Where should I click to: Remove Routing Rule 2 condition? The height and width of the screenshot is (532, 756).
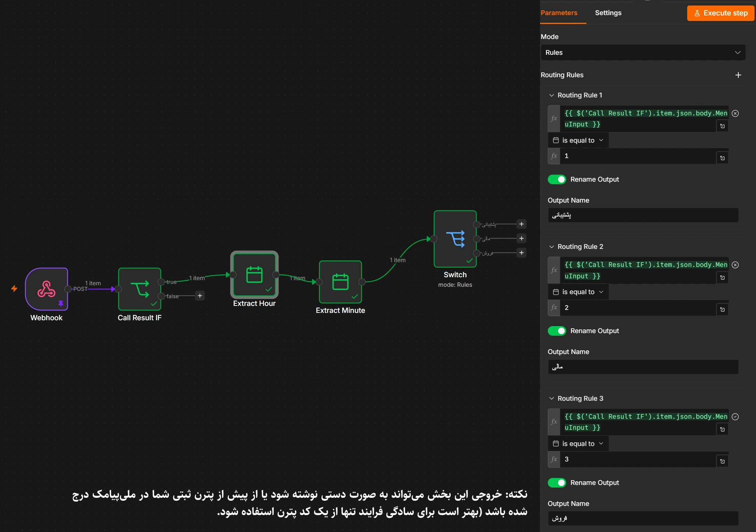[x=735, y=265]
